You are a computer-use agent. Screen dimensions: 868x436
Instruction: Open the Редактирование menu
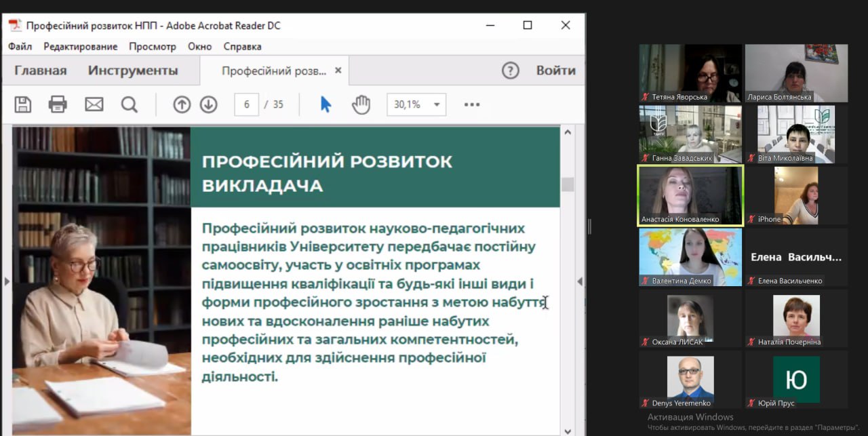pos(81,47)
